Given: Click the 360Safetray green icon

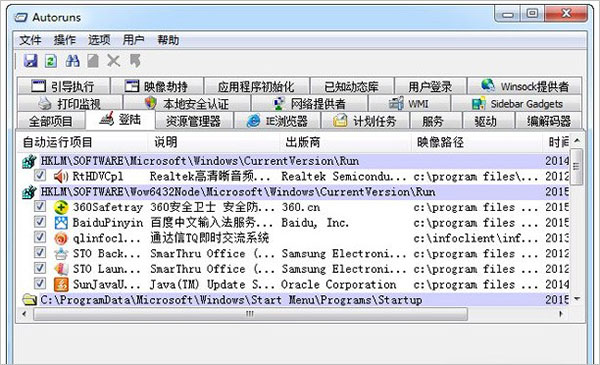Looking at the screenshot, I should [x=61, y=207].
